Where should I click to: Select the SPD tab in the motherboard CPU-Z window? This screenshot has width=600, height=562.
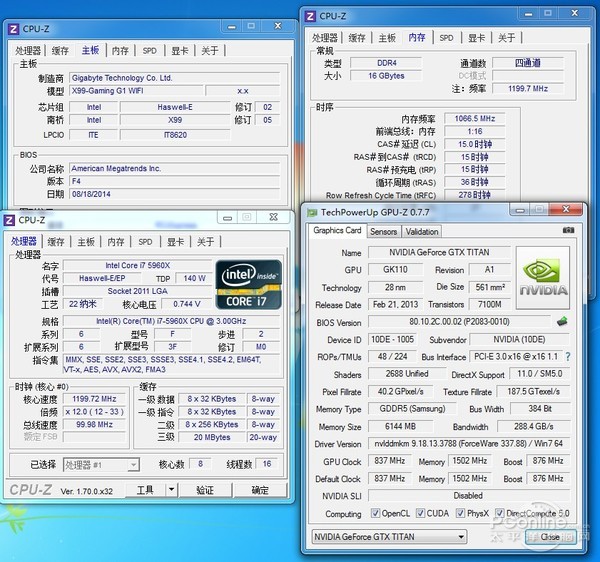(150, 50)
